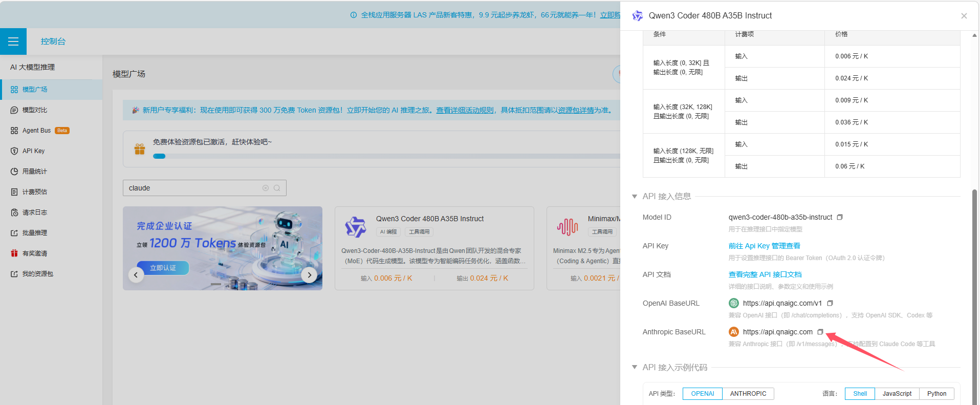Copy the Anthropic BaseURL

[x=820, y=332]
